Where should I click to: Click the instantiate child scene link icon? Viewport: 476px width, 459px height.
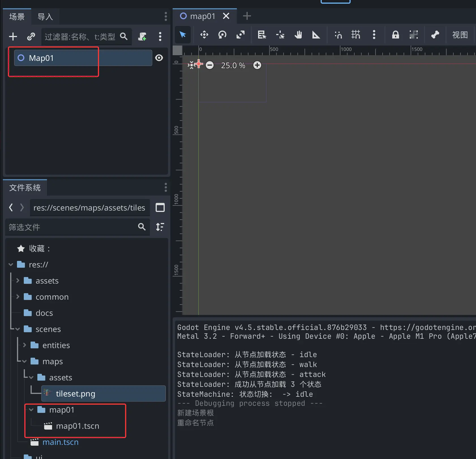(x=31, y=37)
